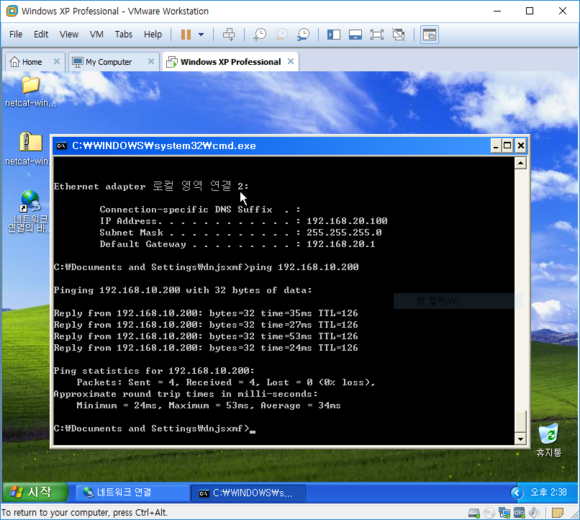Click the message log status icon
Image resolution: width=580 pixels, height=520 pixels.
point(557,513)
